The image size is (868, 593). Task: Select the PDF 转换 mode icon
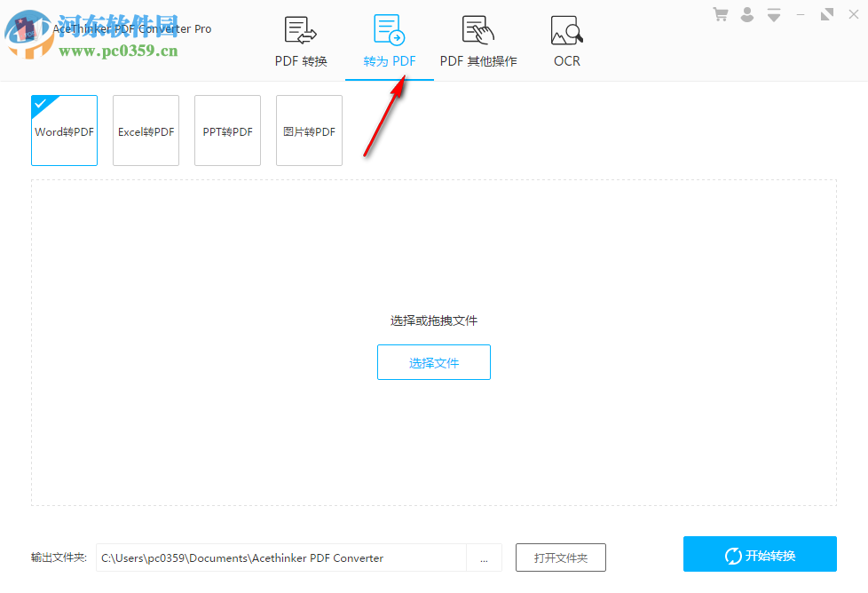click(x=299, y=28)
